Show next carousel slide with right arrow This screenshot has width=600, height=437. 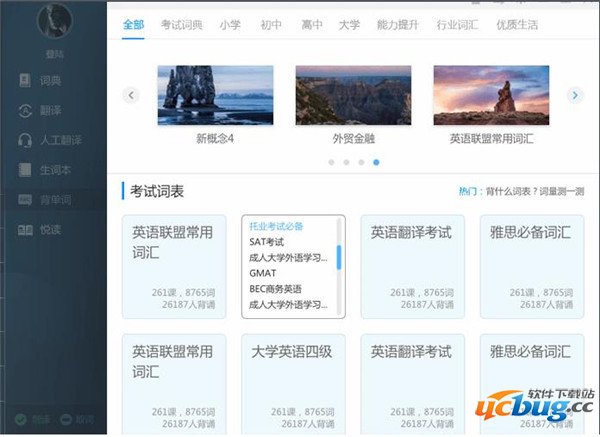(575, 95)
